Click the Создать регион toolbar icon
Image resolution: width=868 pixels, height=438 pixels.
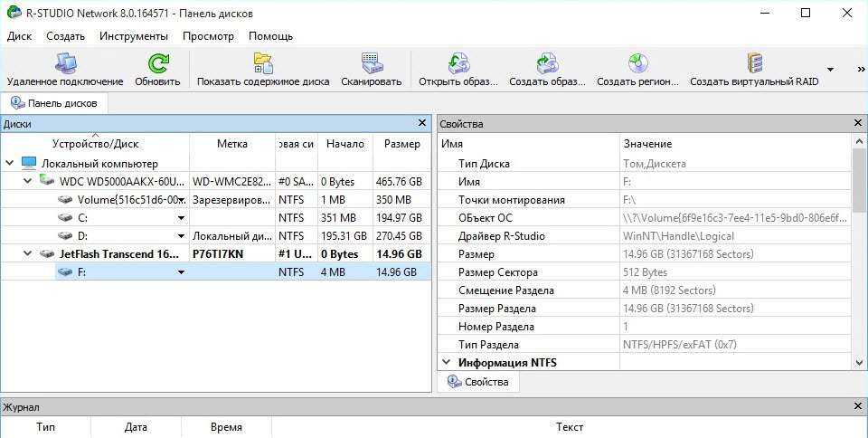[637, 64]
